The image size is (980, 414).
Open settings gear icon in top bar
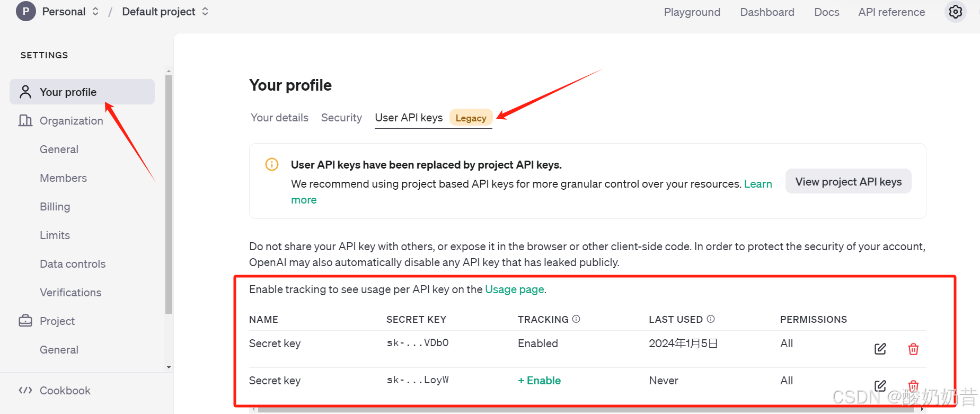(955, 12)
